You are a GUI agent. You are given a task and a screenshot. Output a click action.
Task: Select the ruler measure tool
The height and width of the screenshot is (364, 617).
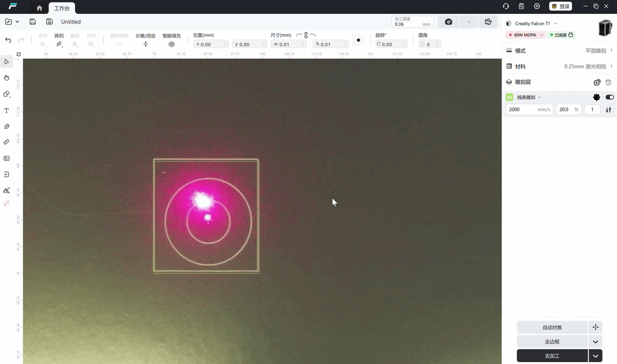(x=7, y=142)
